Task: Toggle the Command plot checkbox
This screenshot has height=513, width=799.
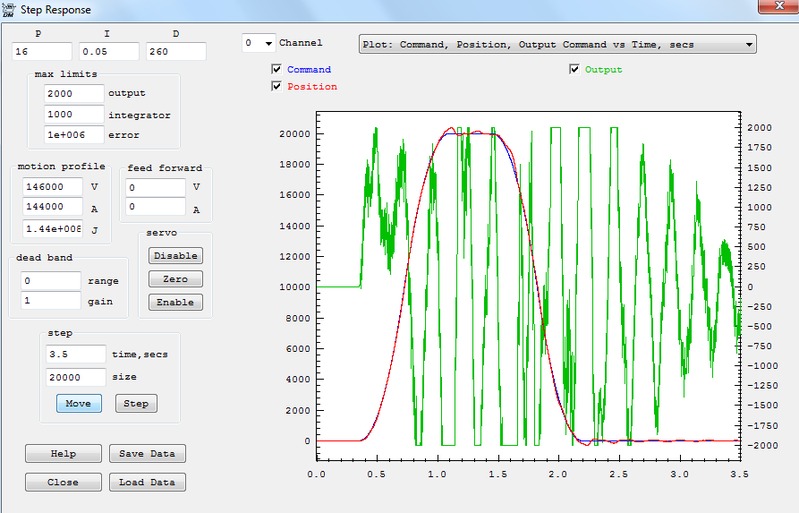Action: (x=277, y=70)
